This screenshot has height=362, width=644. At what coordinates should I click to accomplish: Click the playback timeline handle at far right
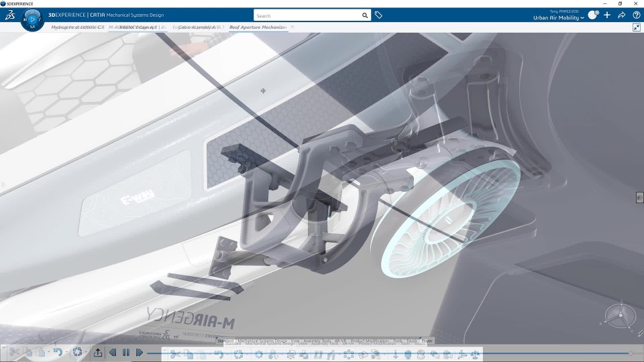[x=631, y=353]
